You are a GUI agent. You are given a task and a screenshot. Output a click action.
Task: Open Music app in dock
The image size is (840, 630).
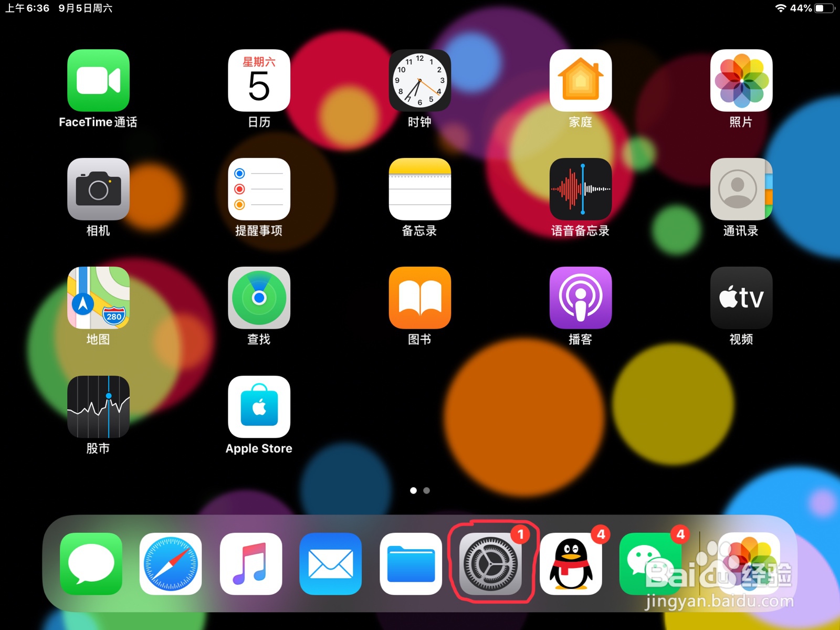(251, 564)
